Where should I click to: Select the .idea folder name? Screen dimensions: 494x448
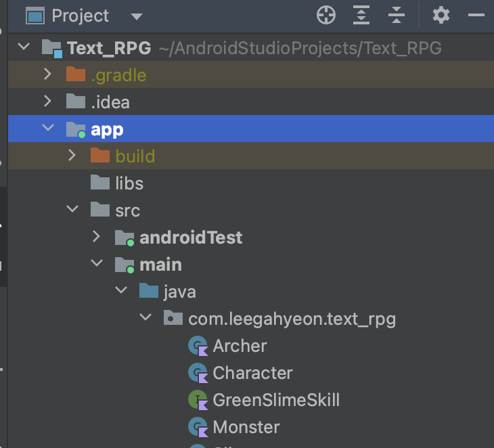(110, 102)
